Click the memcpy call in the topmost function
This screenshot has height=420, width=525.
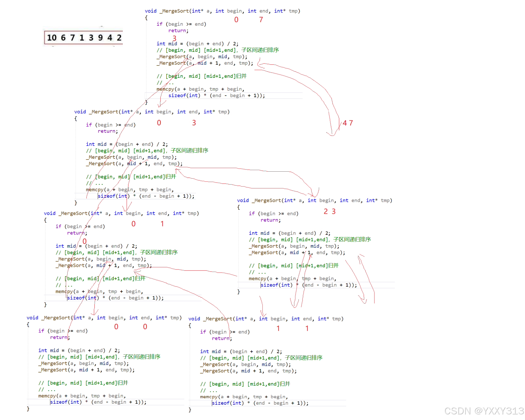click(x=165, y=89)
